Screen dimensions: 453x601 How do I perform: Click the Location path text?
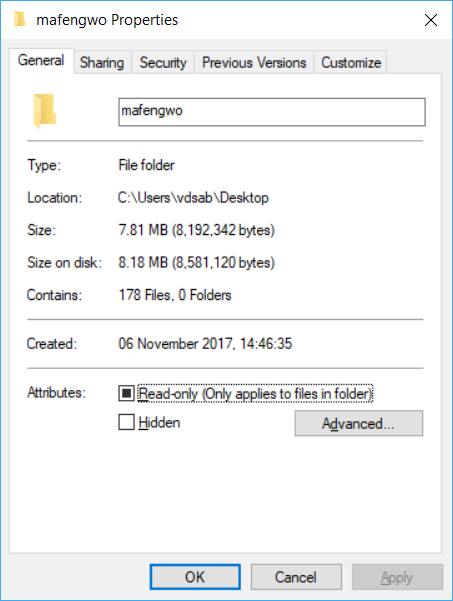(x=193, y=198)
